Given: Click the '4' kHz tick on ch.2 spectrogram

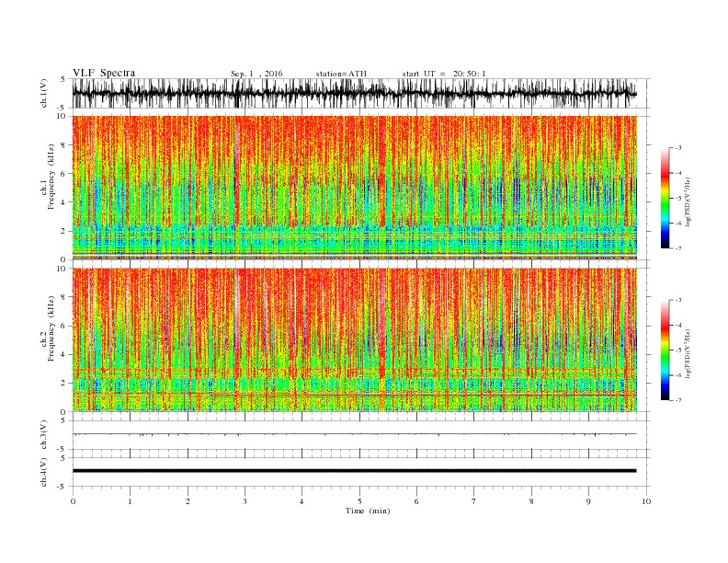Looking at the screenshot, I should [64, 355].
